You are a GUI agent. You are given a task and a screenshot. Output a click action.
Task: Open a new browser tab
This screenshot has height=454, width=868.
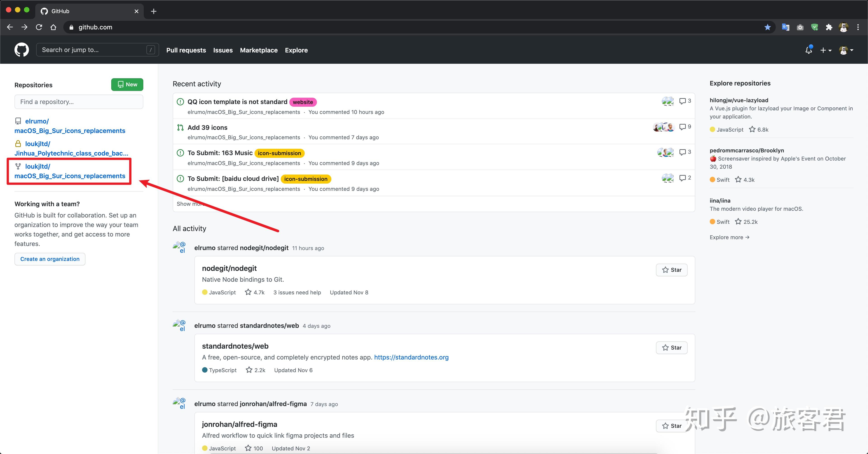154,11
